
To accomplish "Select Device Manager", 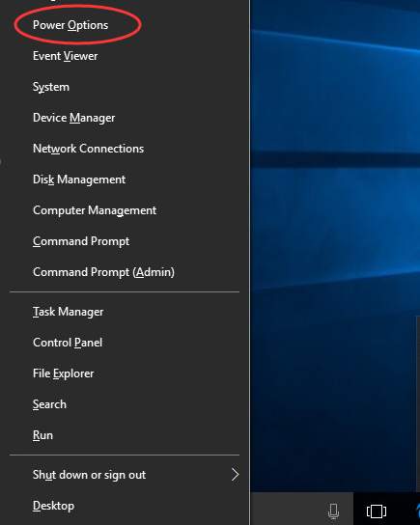I will point(125,118).
